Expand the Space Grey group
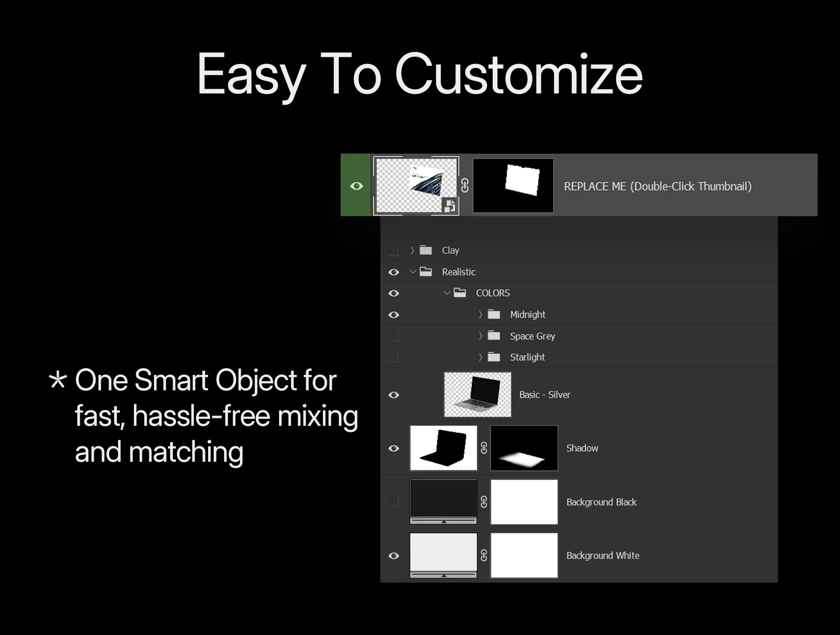 (x=480, y=336)
